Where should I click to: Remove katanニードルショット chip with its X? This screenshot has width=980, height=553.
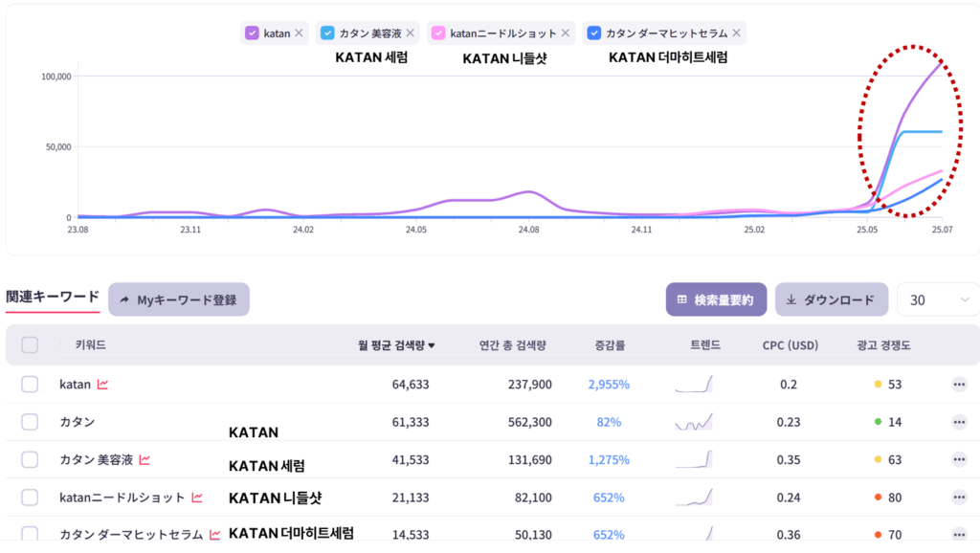point(566,33)
